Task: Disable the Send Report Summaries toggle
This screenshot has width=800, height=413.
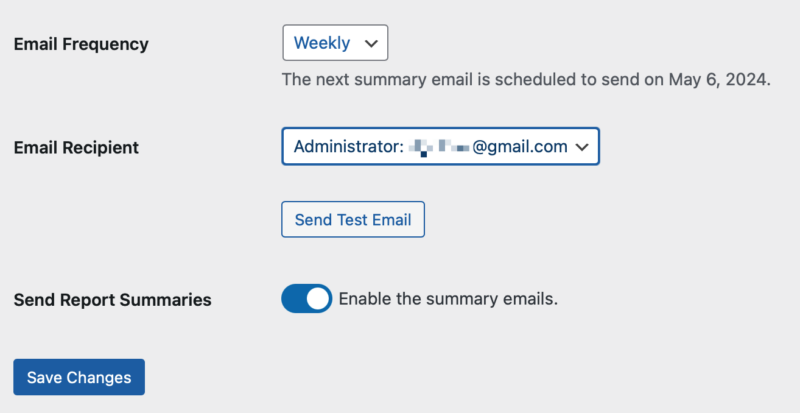Action: pyautogui.click(x=306, y=298)
